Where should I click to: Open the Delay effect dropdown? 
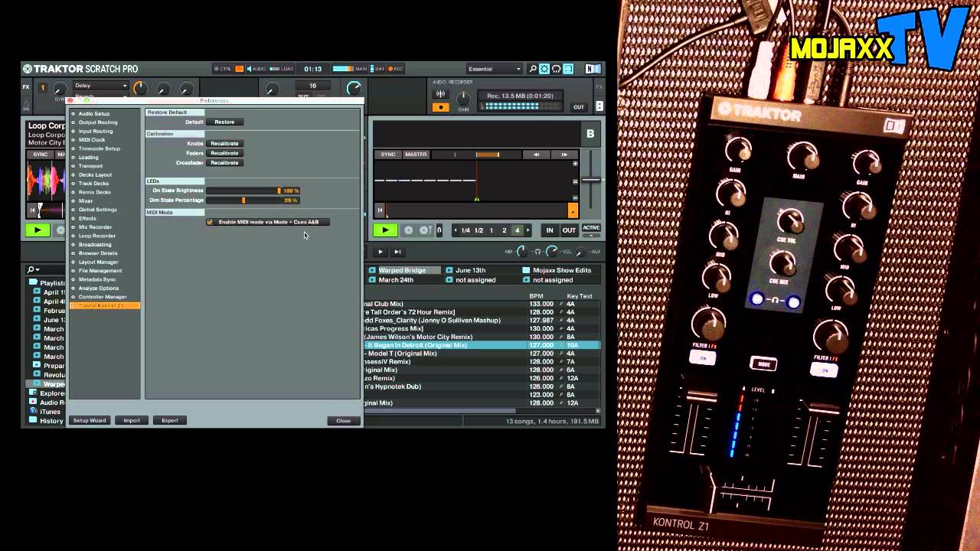(x=100, y=86)
